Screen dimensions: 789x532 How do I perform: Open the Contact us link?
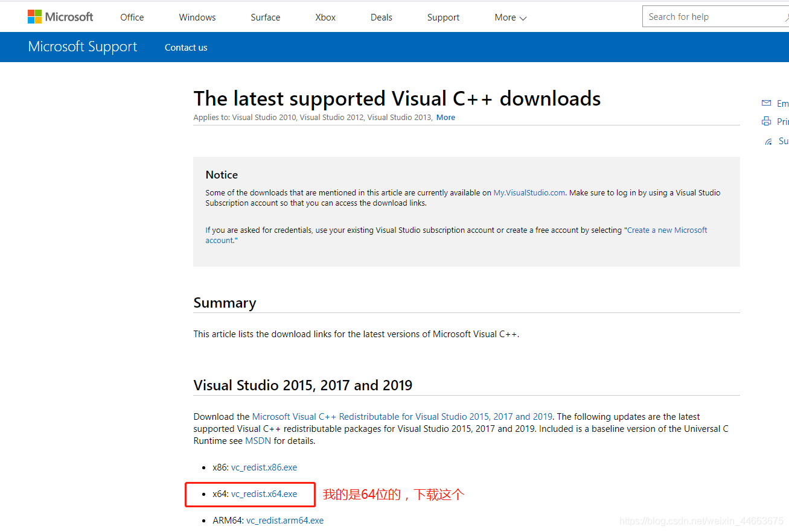(186, 48)
